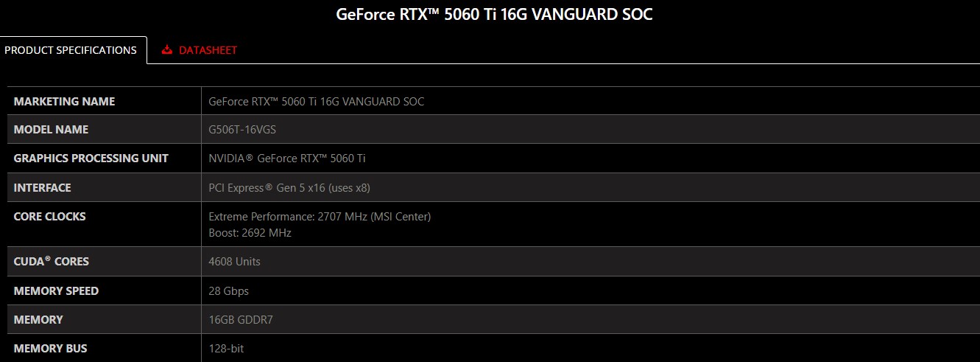Click the 4608 Units value
The height and width of the screenshot is (362, 980).
click(x=235, y=262)
